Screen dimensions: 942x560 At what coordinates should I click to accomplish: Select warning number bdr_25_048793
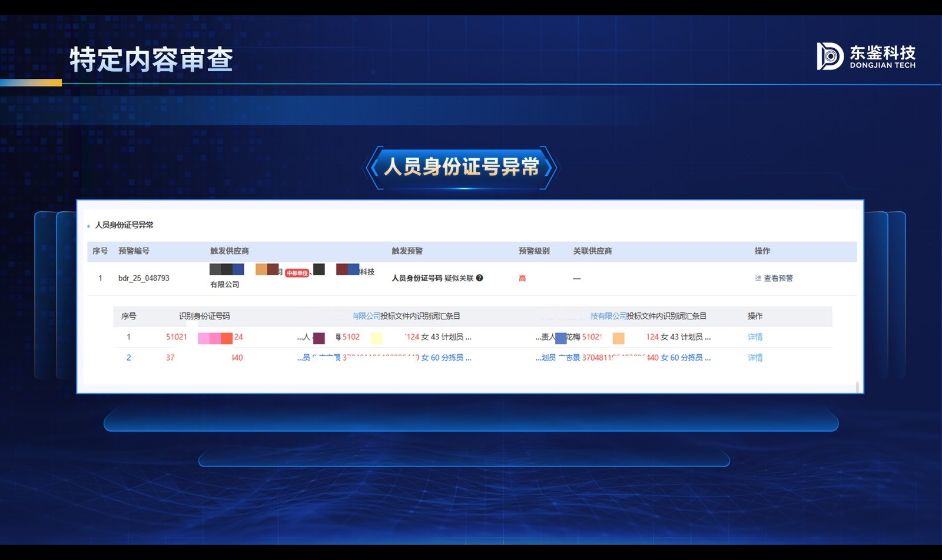(144, 278)
